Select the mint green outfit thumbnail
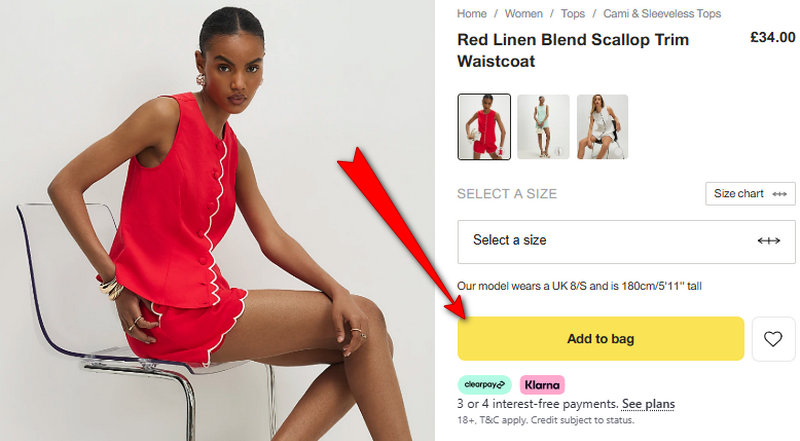 point(543,127)
